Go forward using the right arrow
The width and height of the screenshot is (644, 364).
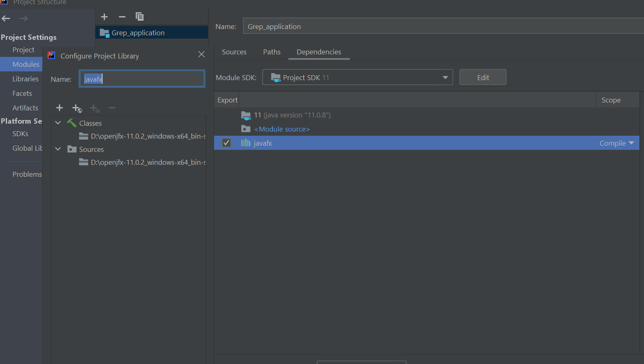point(24,18)
